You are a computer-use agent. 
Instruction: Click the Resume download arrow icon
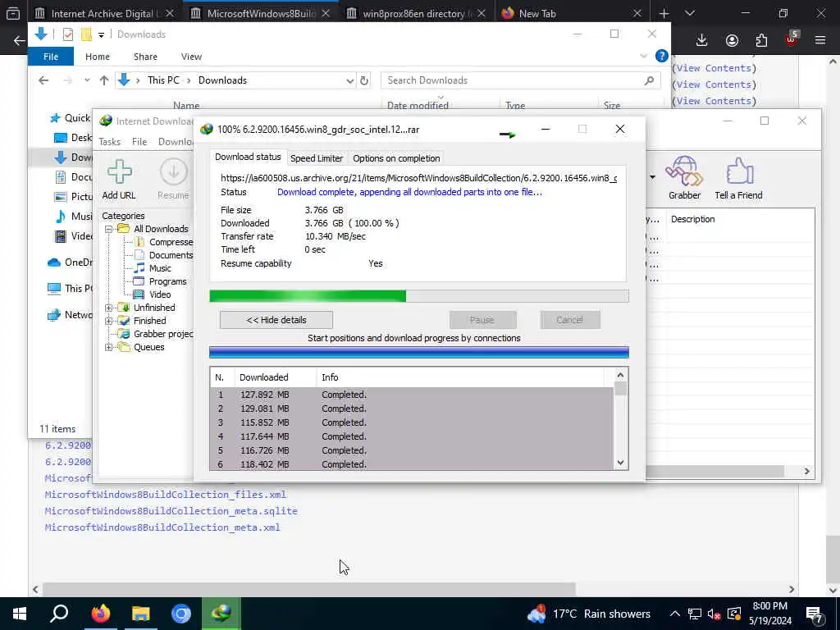click(174, 172)
